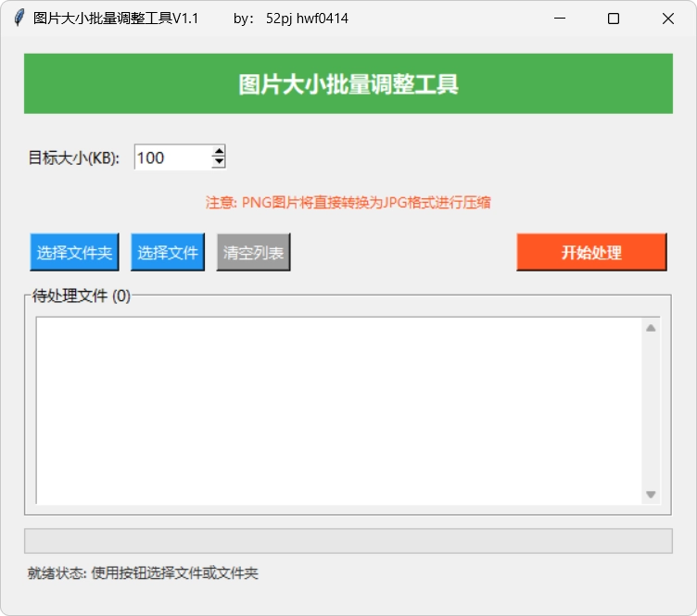Click the red PNG转换为JPG notice text
The width and height of the screenshot is (697, 616).
pyautogui.click(x=348, y=203)
